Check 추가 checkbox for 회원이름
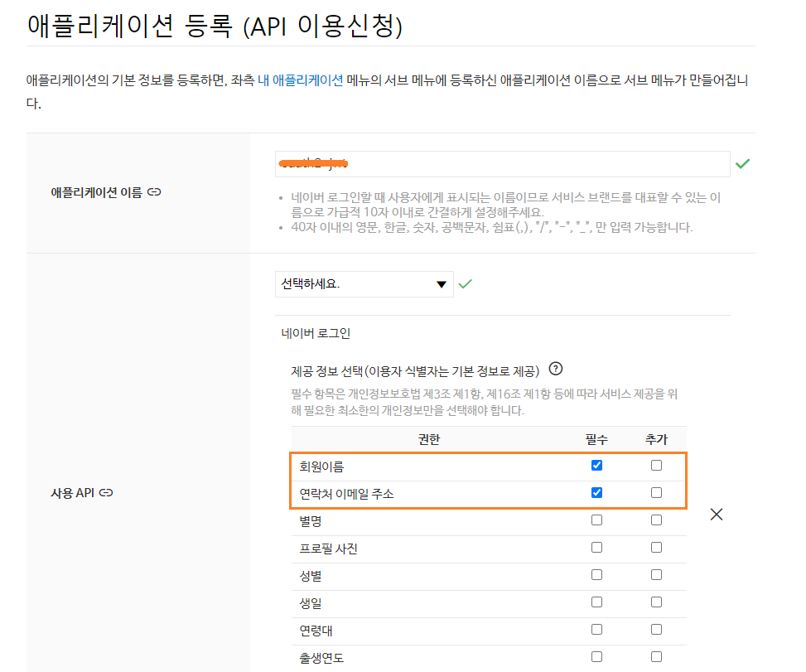The width and height of the screenshot is (806, 672). pos(656,466)
